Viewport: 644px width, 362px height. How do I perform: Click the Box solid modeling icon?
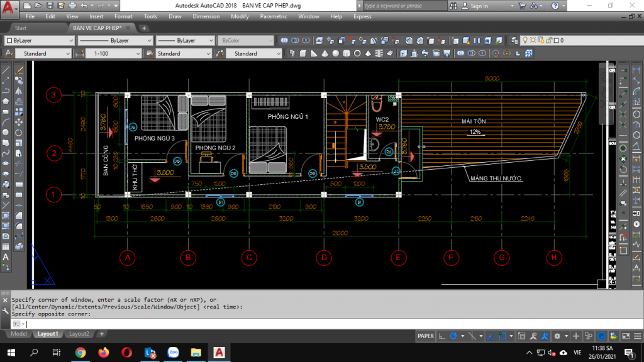[303, 53]
